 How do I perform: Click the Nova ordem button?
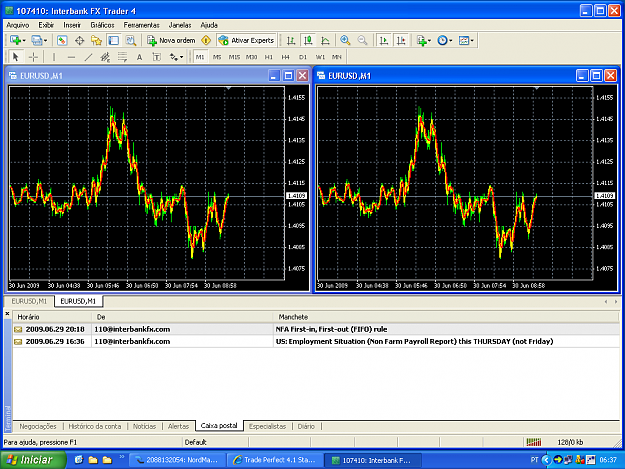[171, 40]
